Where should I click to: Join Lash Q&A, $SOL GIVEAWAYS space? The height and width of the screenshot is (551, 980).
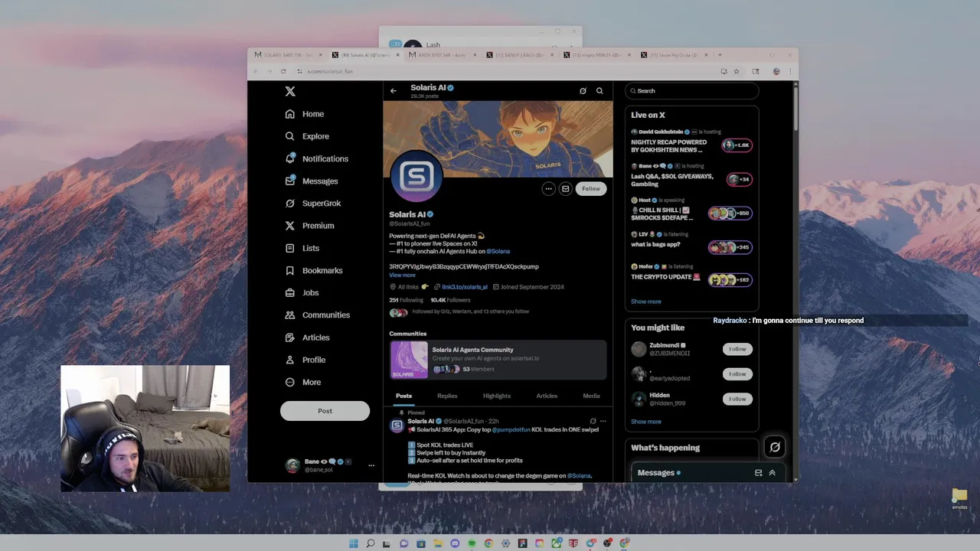691,175
